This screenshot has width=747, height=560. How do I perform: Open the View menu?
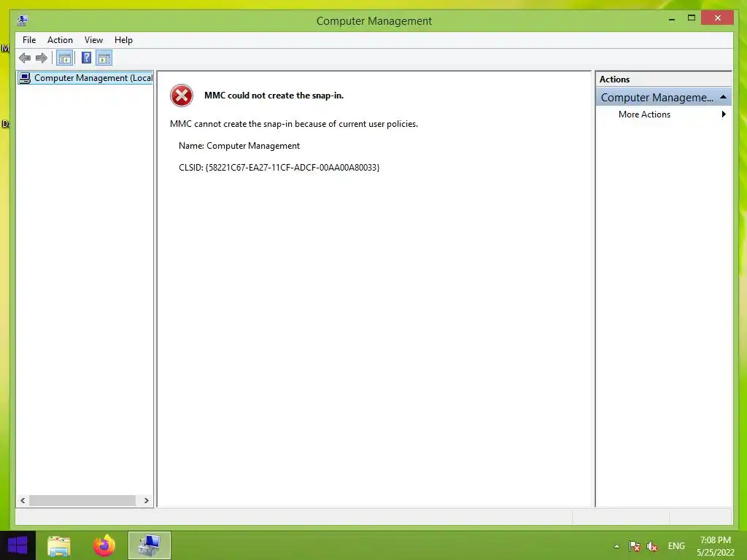pyautogui.click(x=93, y=40)
